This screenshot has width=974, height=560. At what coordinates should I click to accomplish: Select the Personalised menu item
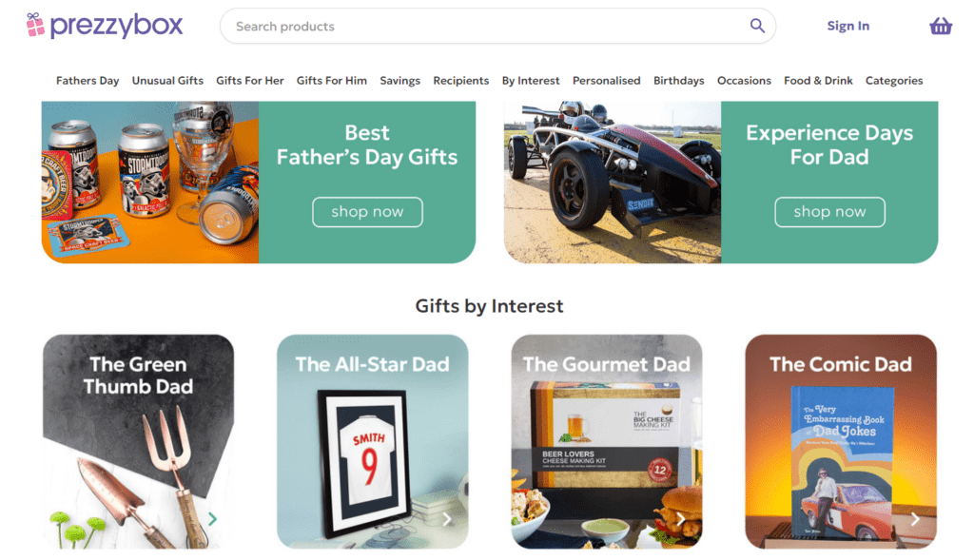click(x=607, y=81)
